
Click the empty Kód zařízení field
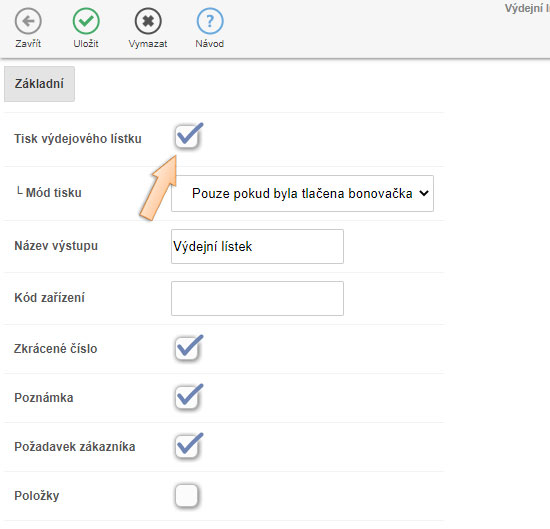click(x=257, y=298)
